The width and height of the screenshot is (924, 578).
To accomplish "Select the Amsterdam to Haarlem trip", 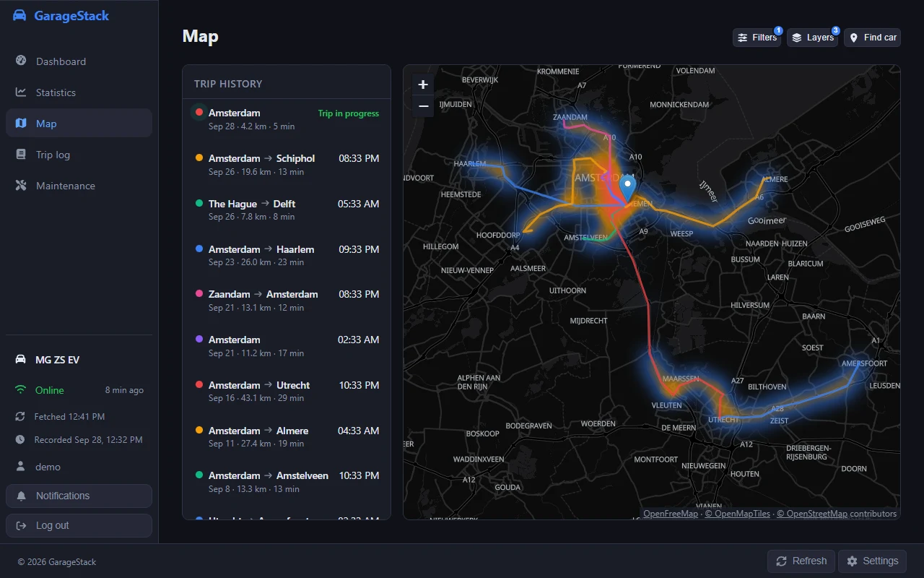I will tap(287, 256).
